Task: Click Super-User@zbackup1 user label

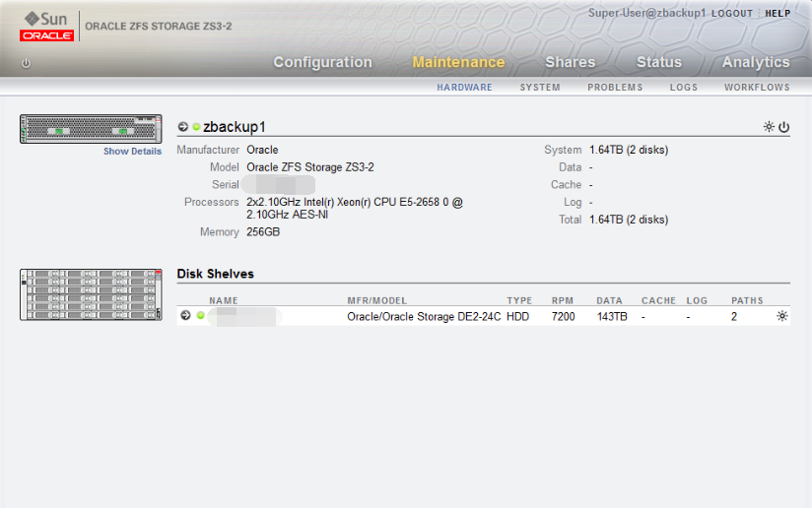Action: 646,13
